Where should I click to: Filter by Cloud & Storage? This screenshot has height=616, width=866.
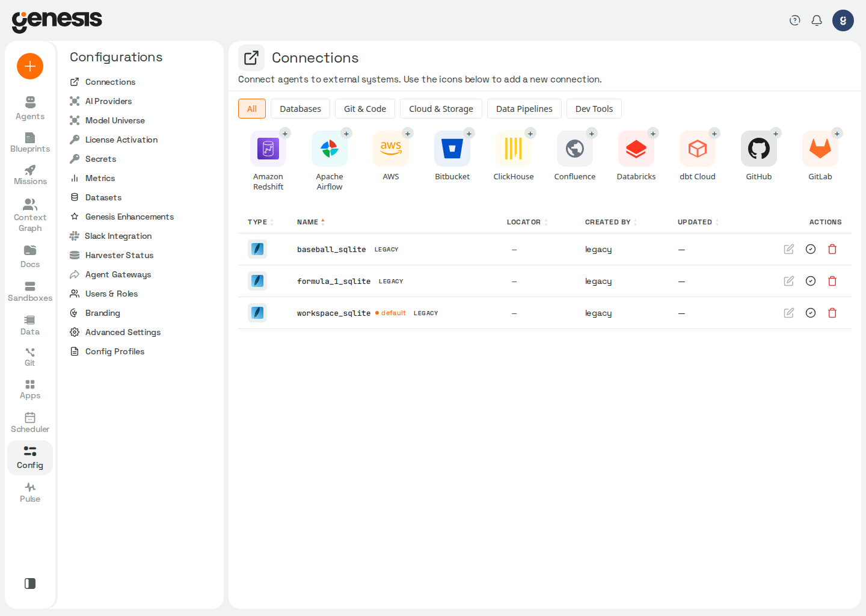point(441,109)
